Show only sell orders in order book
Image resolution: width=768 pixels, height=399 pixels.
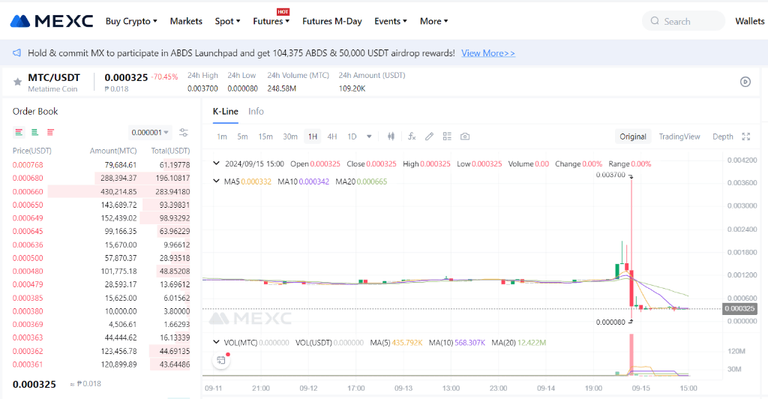point(50,132)
